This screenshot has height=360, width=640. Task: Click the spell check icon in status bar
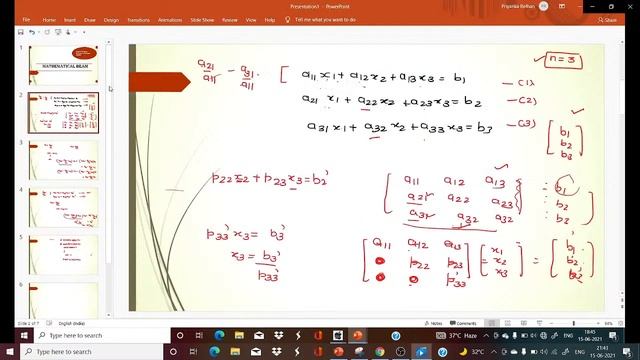(x=49, y=323)
